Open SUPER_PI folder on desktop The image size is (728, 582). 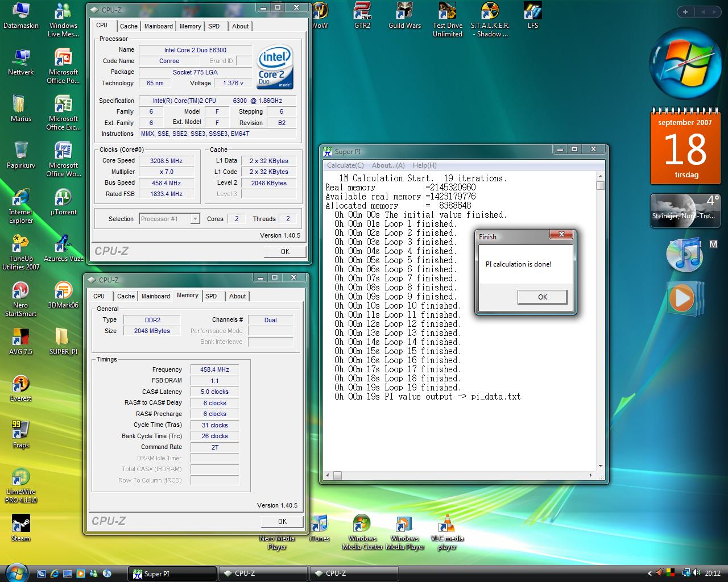(x=63, y=342)
